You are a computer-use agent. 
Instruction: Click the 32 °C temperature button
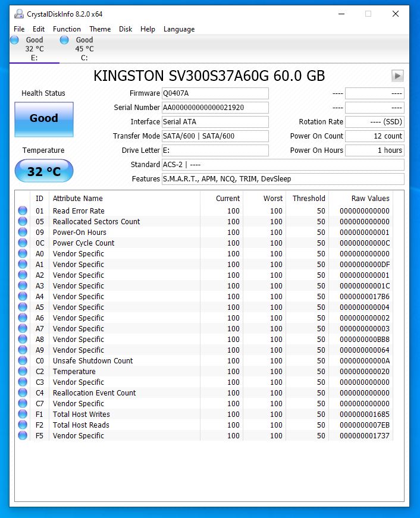(x=44, y=171)
